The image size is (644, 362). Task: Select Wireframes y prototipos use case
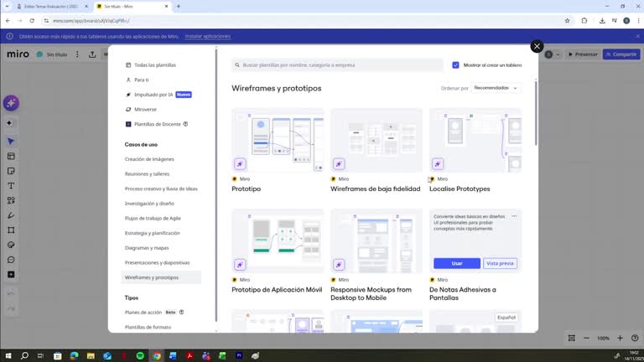point(161,277)
